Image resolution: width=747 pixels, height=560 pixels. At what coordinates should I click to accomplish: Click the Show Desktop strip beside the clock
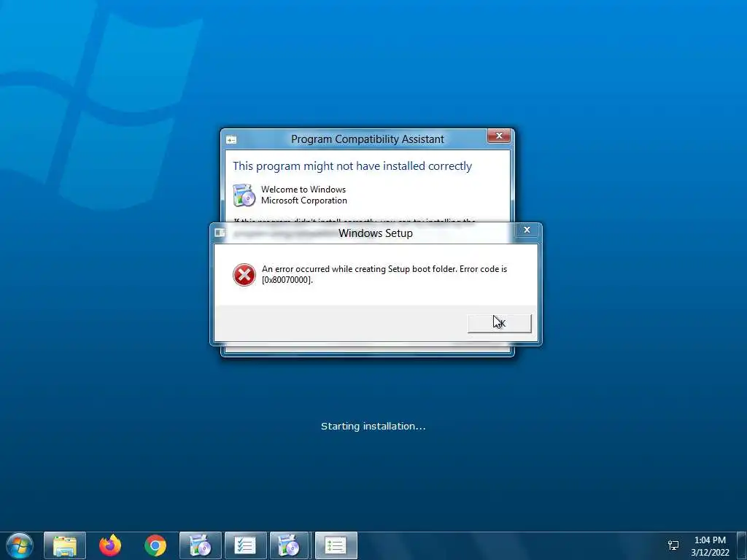click(x=742, y=545)
